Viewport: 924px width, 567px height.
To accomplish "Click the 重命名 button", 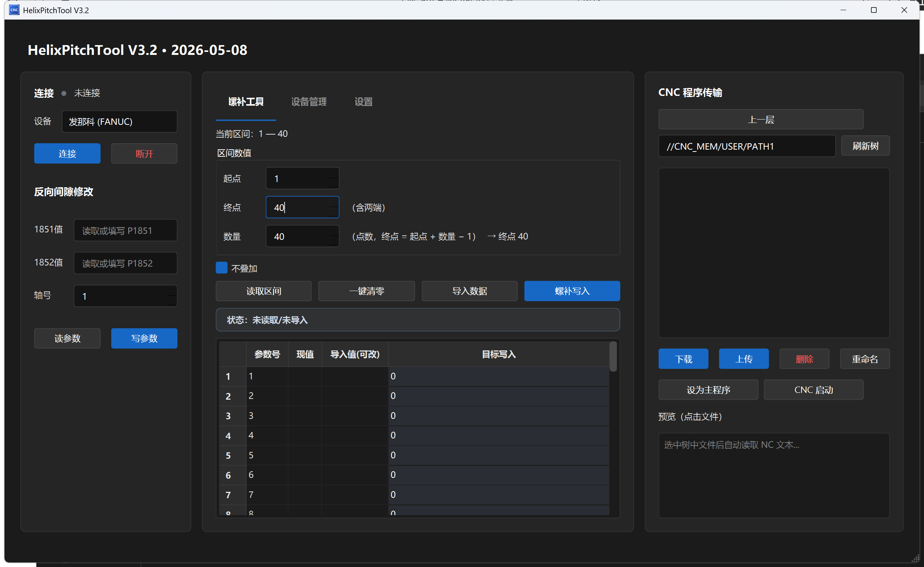I will click(865, 359).
